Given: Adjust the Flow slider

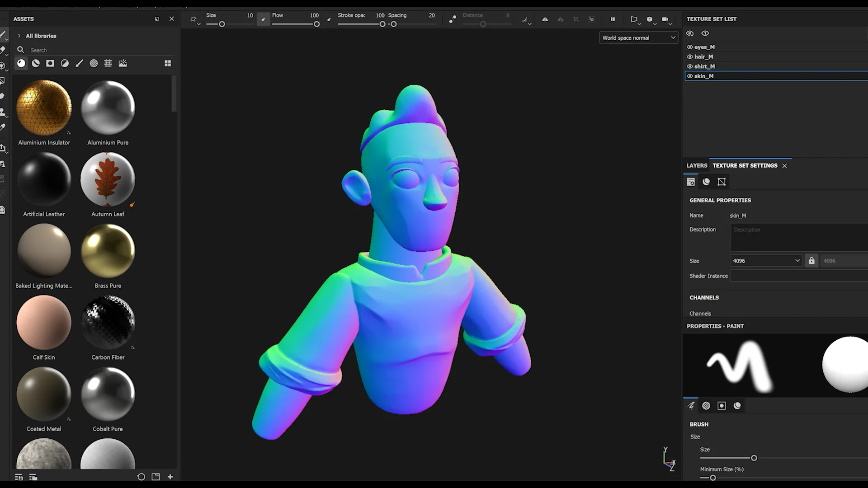Looking at the screenshot, I should [x=316, y=24].
